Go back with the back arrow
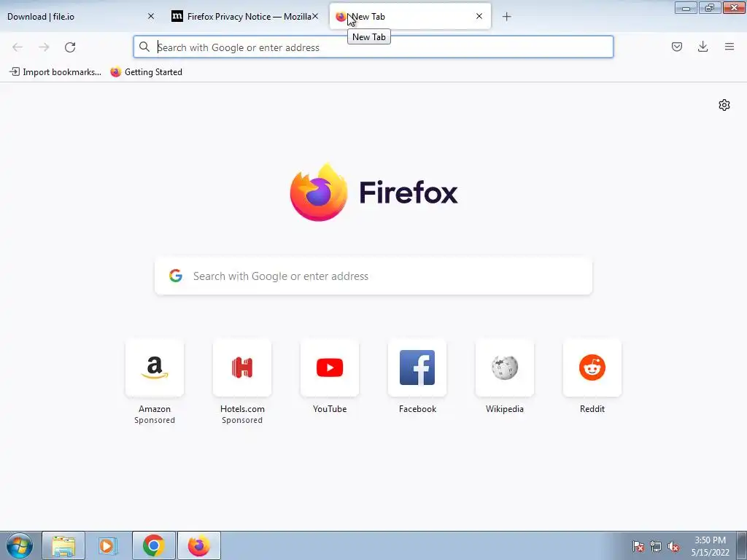The height and width of the screenshot is (560, 747). coord(18,47)
